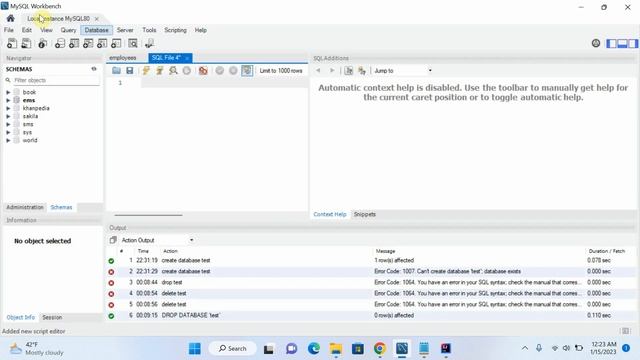Toggle left sidebar panel visibility

612,43
